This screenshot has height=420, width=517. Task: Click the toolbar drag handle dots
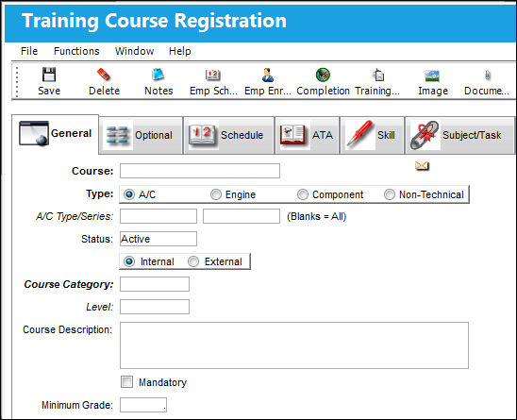coord(17,82)
